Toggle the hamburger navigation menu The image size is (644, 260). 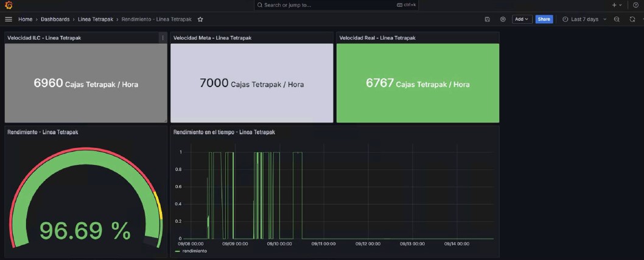coord(9,19)
